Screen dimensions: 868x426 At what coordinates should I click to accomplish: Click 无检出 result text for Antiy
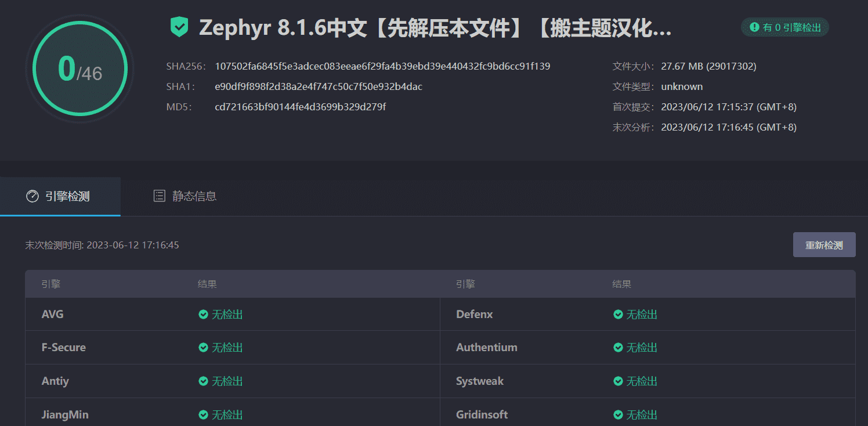[x=227, y=381]
